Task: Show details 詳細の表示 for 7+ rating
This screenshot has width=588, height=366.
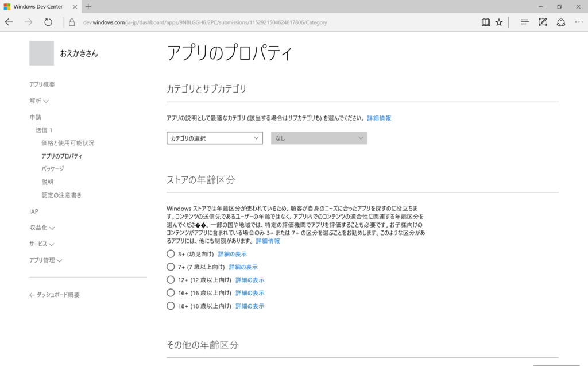Action: [x=243, y=267]
